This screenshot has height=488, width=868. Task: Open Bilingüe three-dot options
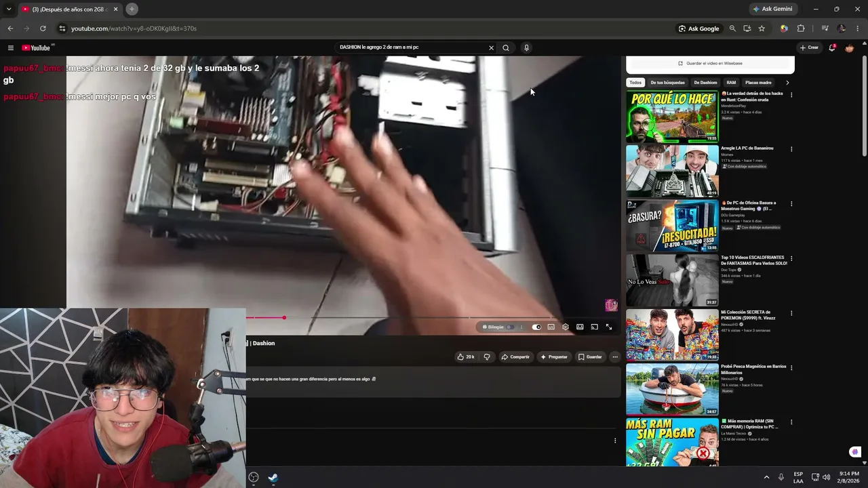pyautogui.click(x=521, y=327)
